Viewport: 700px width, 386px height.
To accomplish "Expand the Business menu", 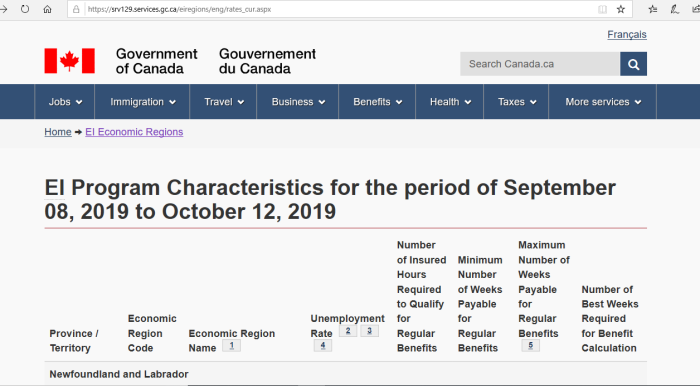I will pos(298,102).
